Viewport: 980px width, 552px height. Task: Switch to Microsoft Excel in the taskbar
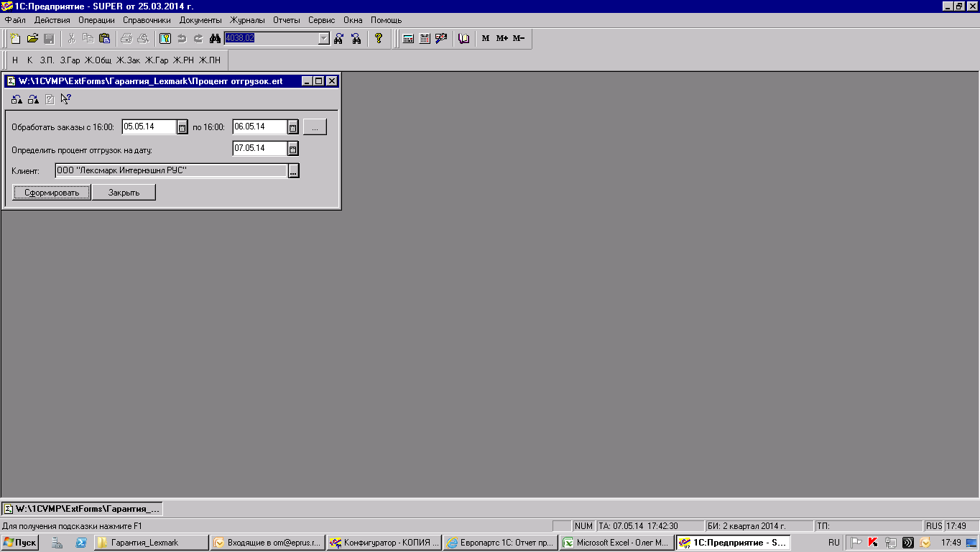616,543
